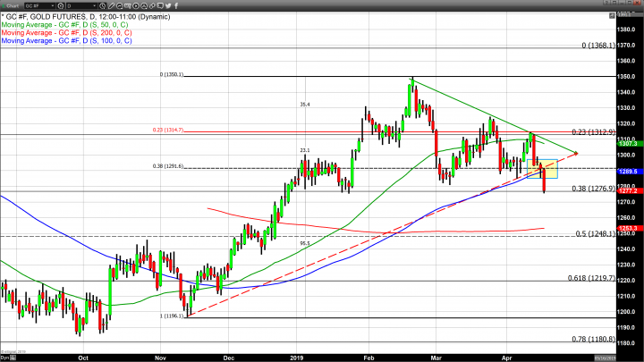Click the alert bell icon

pyautogui.click(x=144, y=5)
